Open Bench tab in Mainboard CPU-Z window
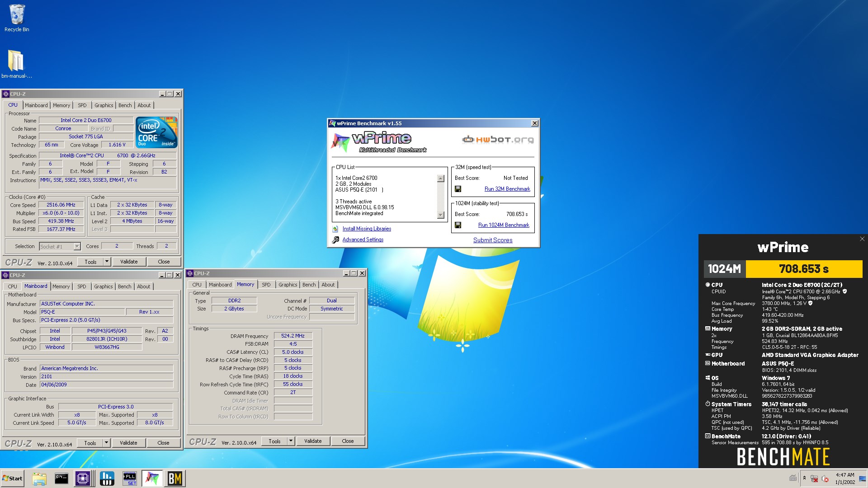The width and height of the screenshot is (868, 488). click(x=124, y=286)
